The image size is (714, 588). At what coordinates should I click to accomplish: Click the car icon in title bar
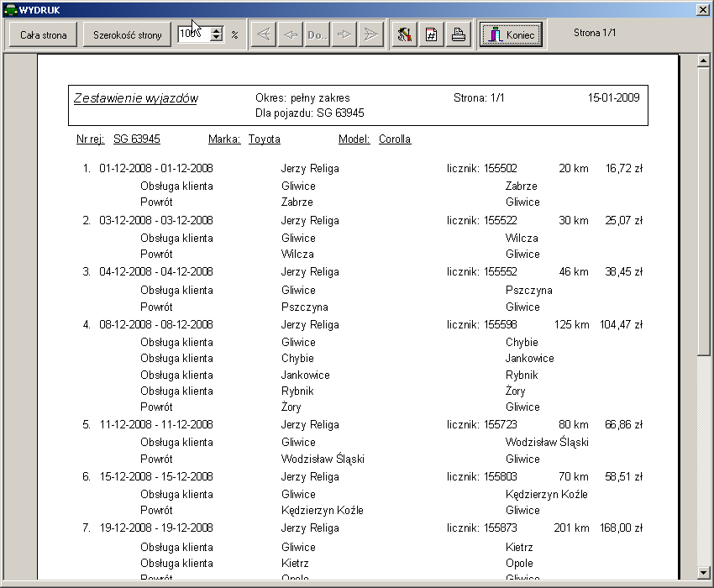coord(10,9)
